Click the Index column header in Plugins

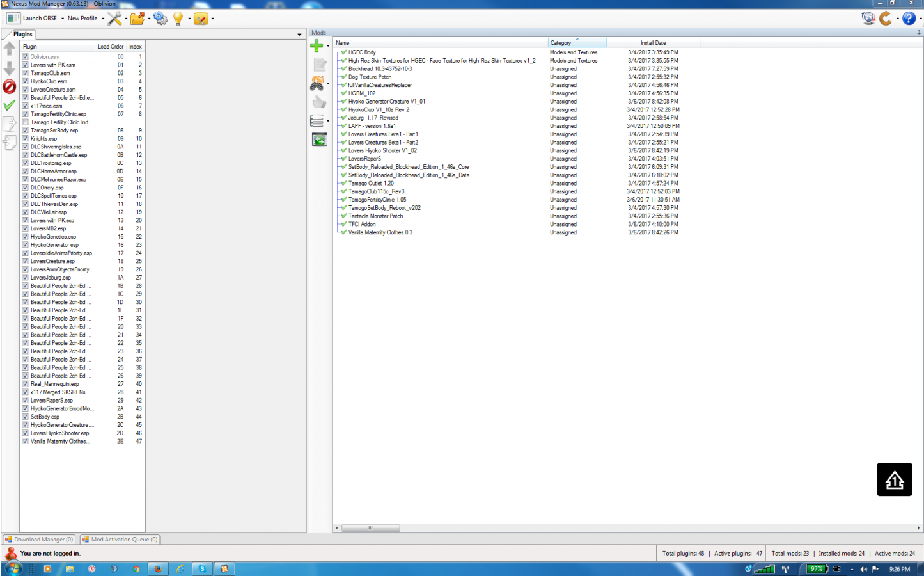tap(135, 47)
